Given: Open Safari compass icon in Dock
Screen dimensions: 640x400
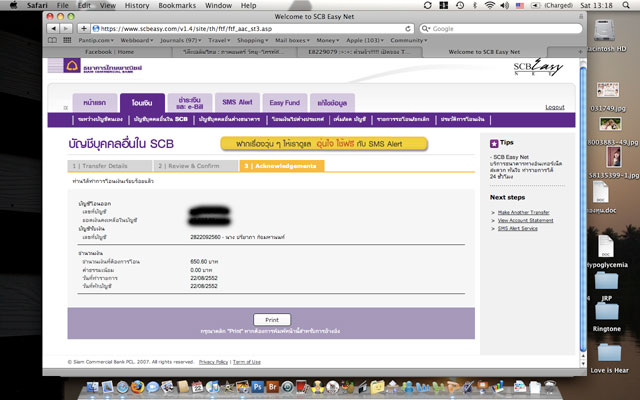Looking at the screenshot, I should [x=122, y=386].
